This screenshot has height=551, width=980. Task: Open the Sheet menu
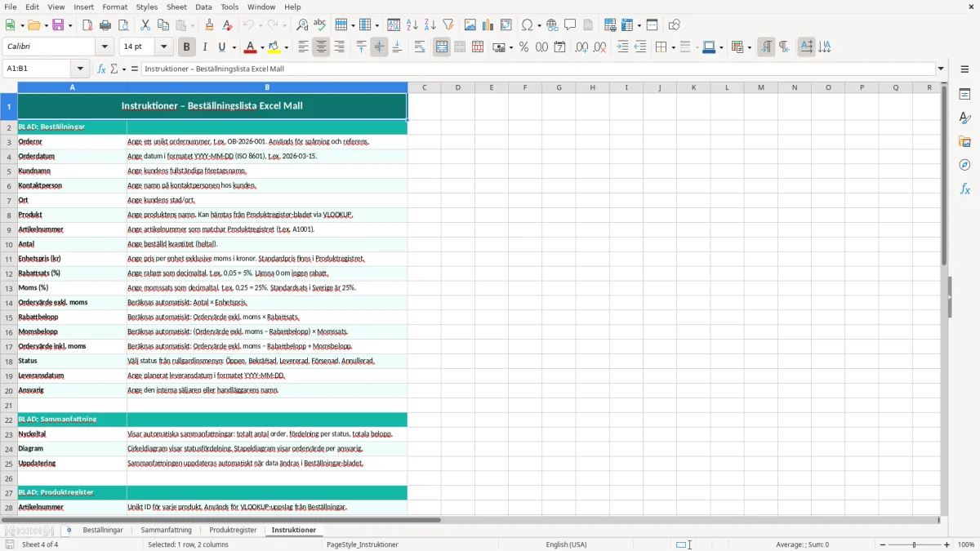pos(176,7)
